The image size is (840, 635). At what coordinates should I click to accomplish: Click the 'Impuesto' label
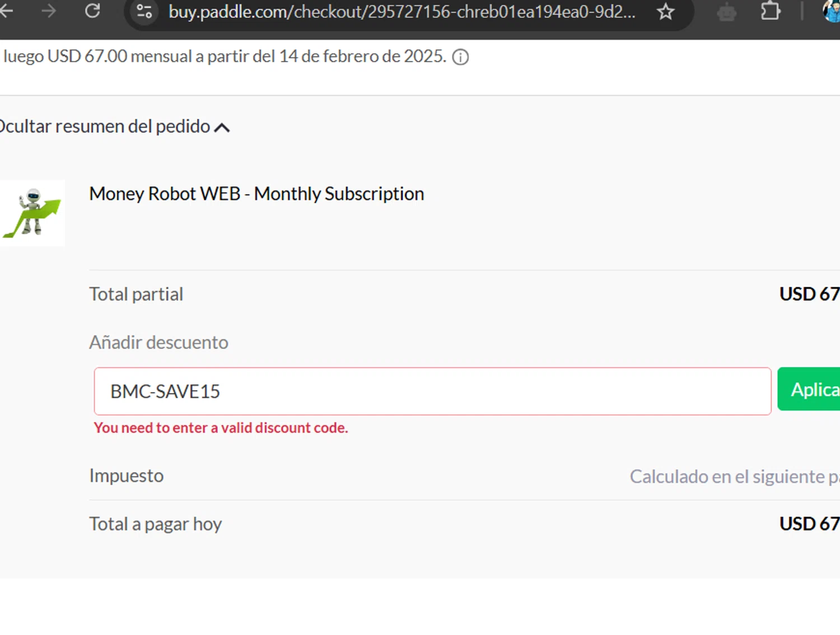126,475
